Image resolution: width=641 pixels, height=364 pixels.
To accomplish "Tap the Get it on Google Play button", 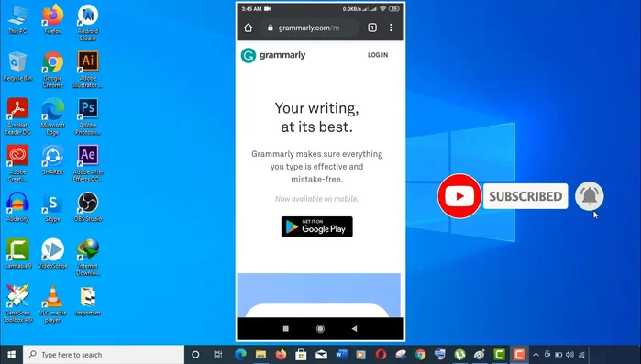I will (316, 226).
